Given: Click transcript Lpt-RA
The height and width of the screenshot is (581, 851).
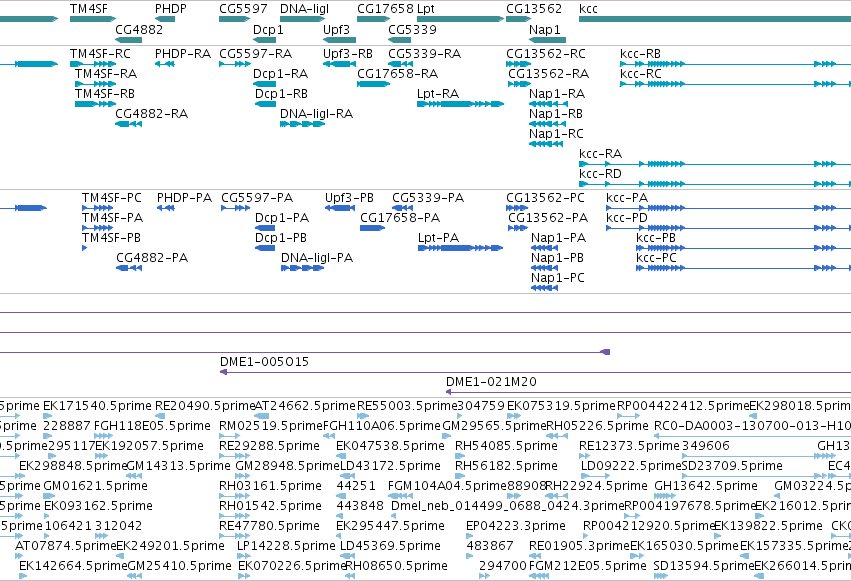Looking at the screenshot, I should click(x=438, y=94).
